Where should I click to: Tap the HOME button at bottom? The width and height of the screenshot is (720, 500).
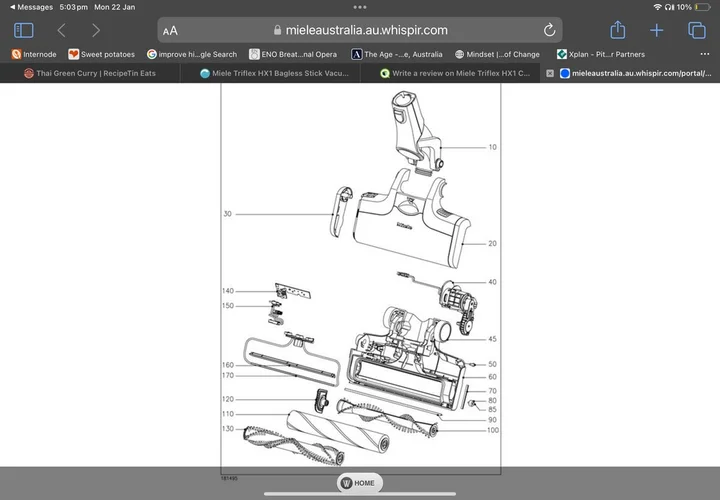point(360,483)
